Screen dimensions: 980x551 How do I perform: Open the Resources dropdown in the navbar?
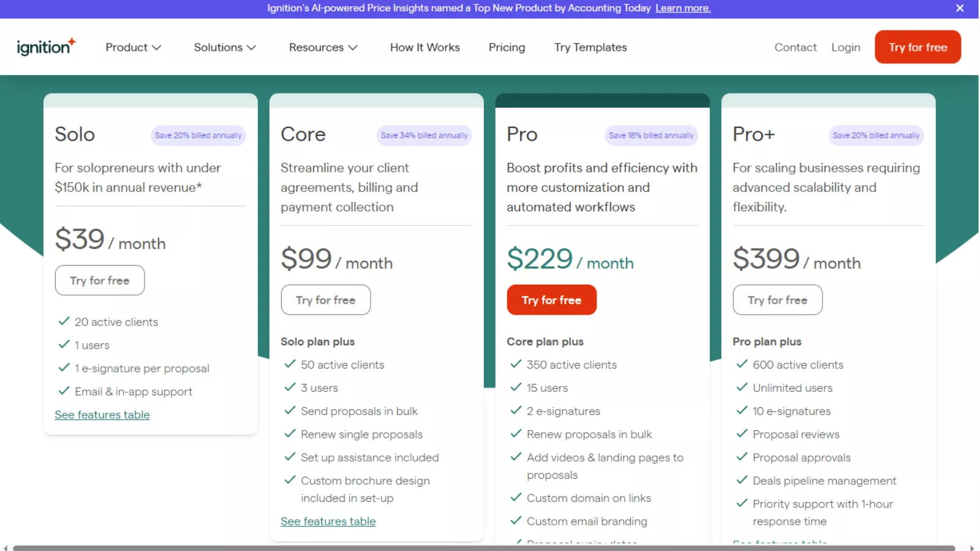pos(322,47)
